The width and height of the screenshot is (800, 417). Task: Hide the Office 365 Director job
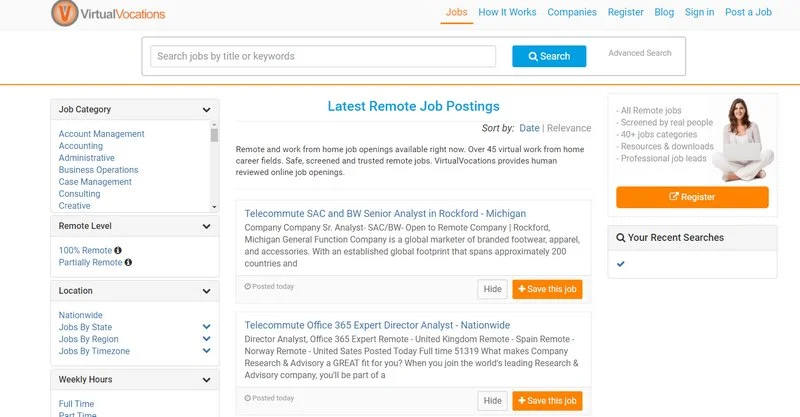[x=492, y=401]
